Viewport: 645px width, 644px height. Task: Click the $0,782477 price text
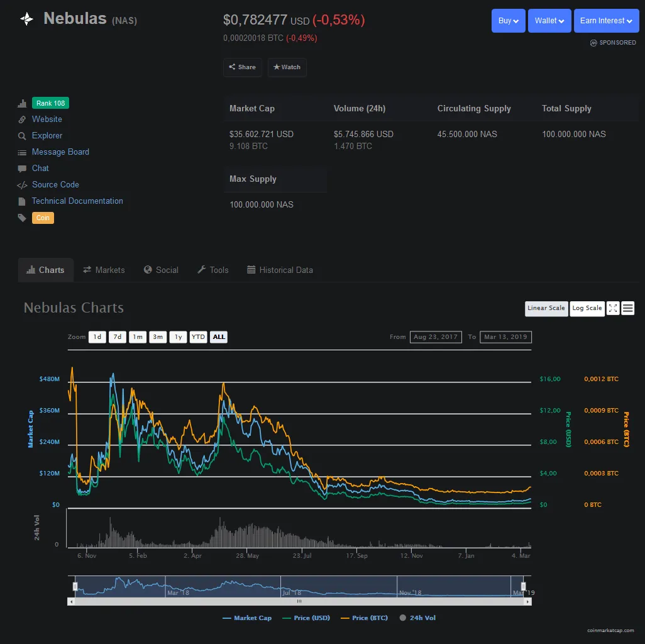pyautogui.click(x=255, y=19)
